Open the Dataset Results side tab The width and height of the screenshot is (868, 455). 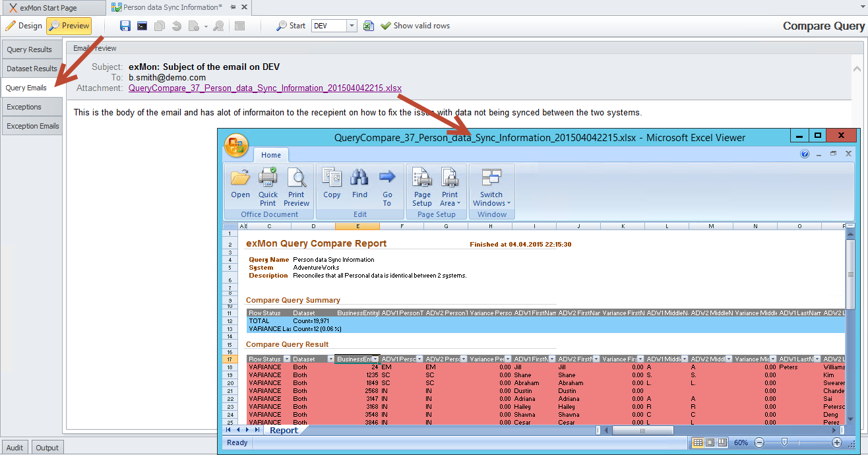tap(32, 69)
